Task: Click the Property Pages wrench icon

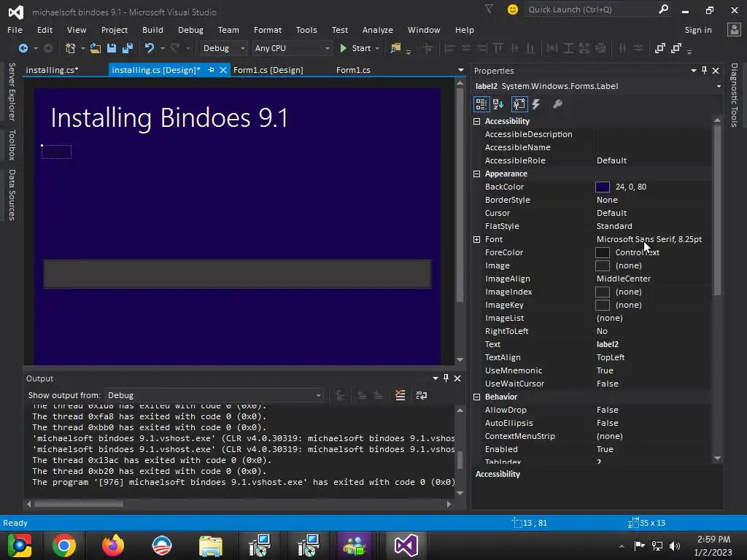Action: click(x=557, y=104)
